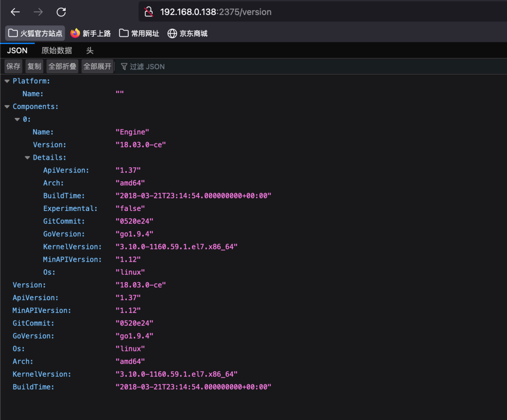Collapse the Components node
The height and width of the screenshot is (420, 507).
7,107
